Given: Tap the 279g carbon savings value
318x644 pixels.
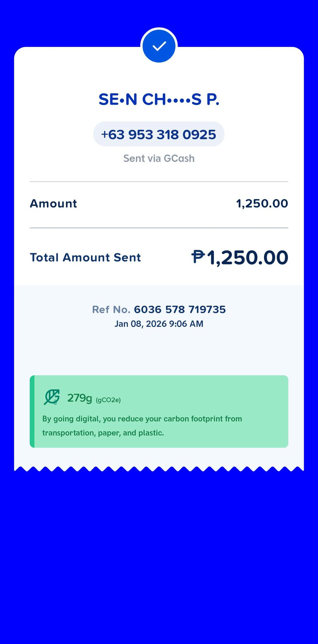Looking at the screenshot, I should coord(80,398).
